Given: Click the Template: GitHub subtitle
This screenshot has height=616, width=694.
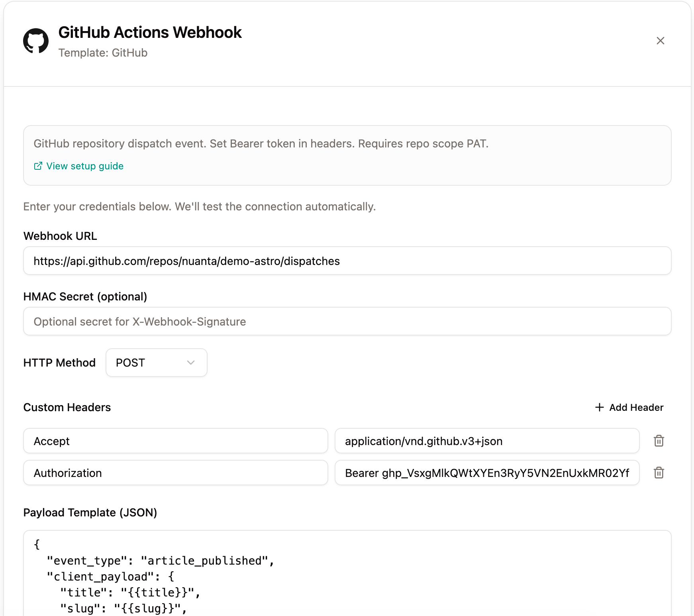Looking at the screenshot, I should pyautogui.click(x=103, y=53).
